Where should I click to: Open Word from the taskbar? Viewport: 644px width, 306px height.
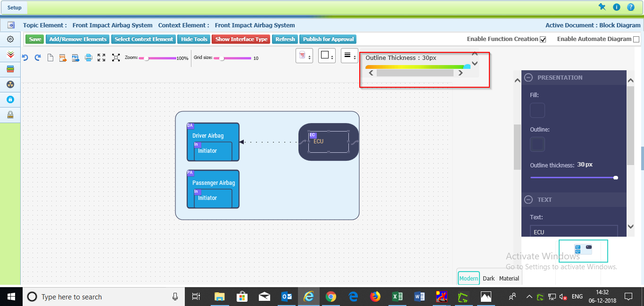click(x=419, y=297)
